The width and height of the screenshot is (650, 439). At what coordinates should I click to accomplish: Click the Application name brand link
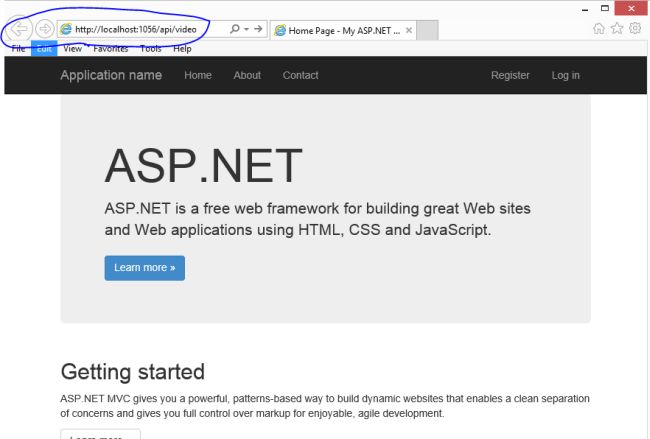point(111,75)
